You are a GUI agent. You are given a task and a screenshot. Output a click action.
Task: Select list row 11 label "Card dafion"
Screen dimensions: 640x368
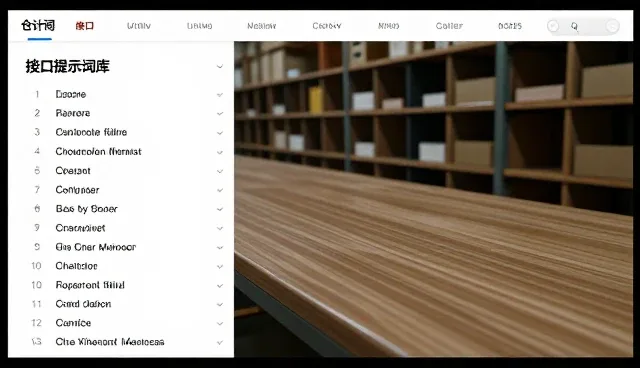(x=83, y=304)
